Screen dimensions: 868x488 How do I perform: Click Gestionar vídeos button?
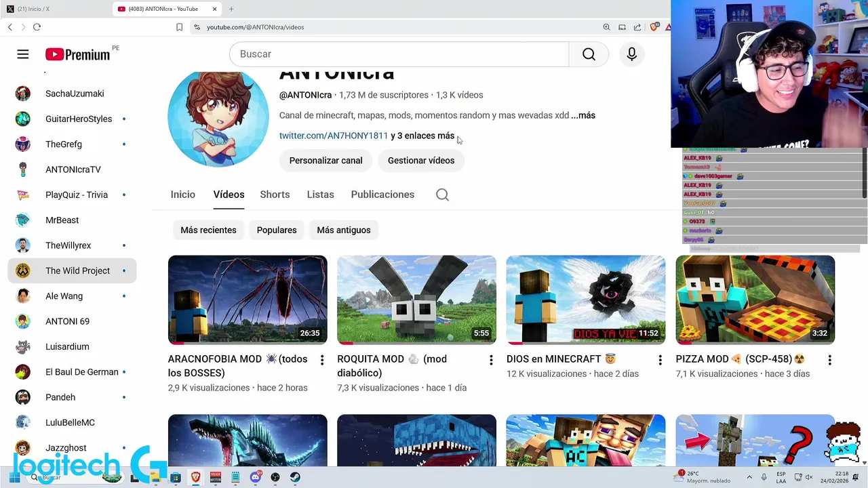click(421, 161)
